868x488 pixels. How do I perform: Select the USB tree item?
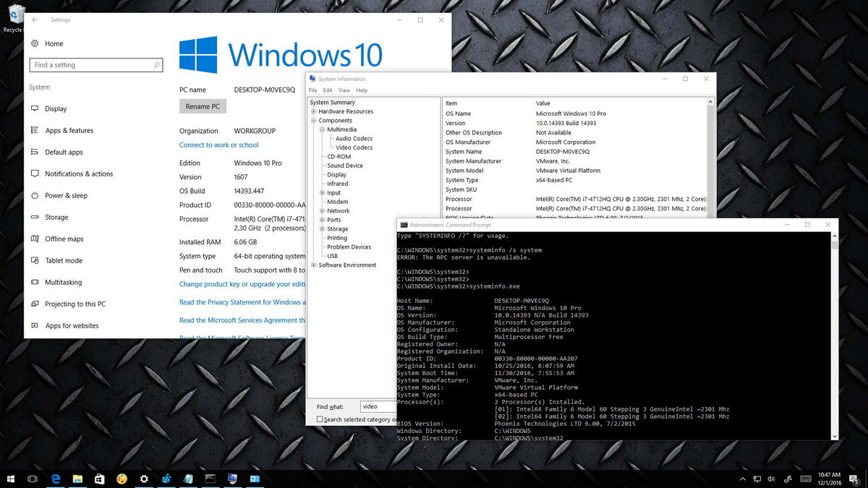click(x=332, y=256)
